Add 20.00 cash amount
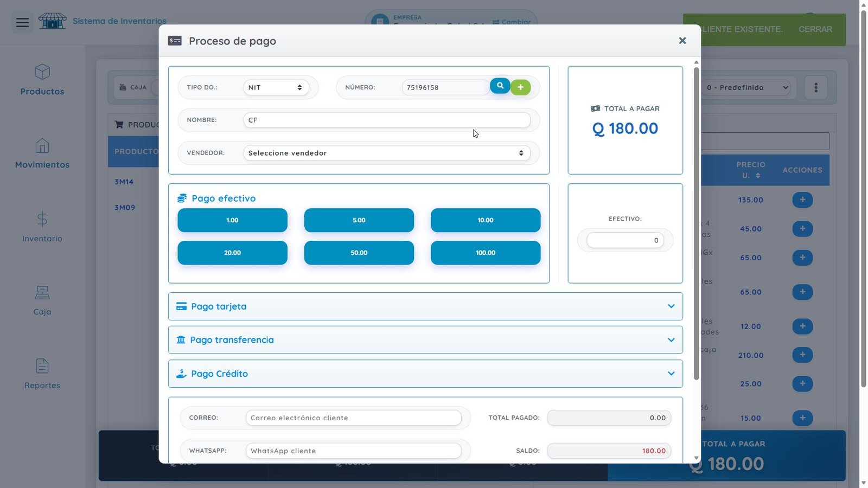Viewport: 868px width, 488px height. tap(232, 253)
